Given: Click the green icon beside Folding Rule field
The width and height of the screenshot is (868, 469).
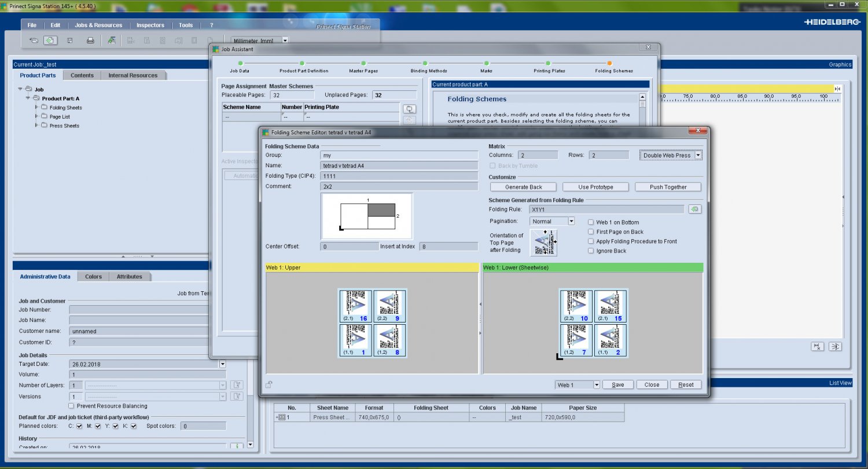Looking at the screenshot, I should (x=694, y=209).
